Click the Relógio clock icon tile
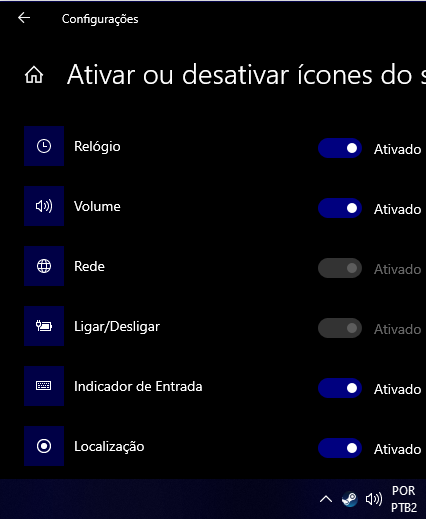This screenshot has width=426, height=519. click(44, 146)
